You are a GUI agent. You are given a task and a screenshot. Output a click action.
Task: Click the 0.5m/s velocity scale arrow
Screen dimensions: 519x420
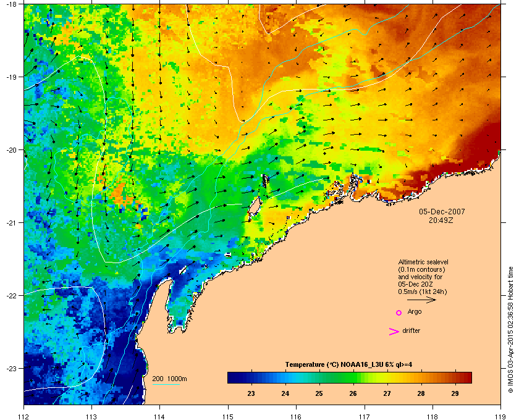tap(421, 300)
